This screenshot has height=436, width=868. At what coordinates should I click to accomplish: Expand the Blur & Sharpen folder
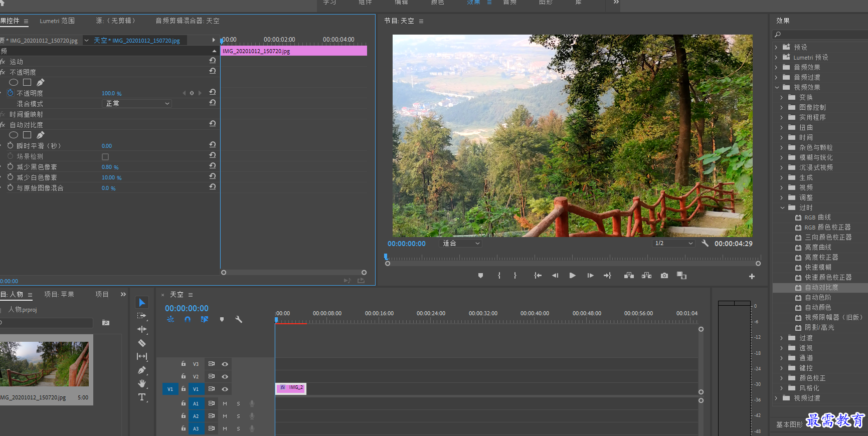782,157
